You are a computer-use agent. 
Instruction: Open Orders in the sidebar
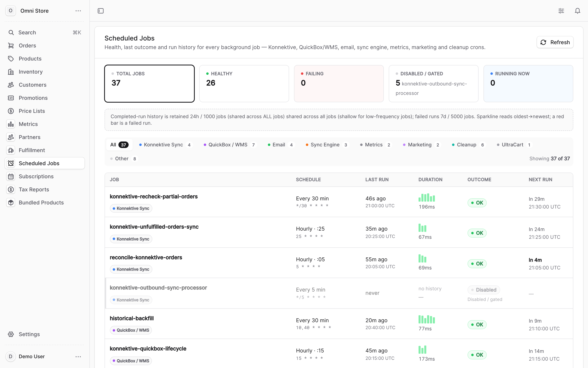point(45,46)
